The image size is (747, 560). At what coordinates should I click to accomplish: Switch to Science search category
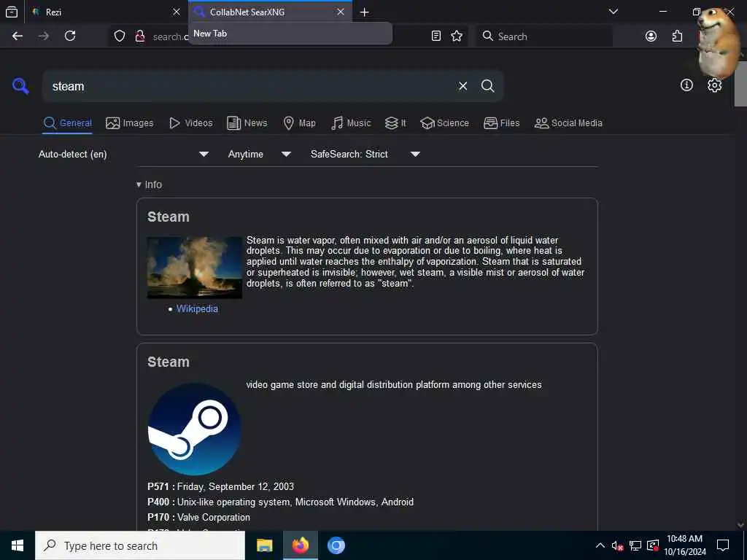pos(444,123)
